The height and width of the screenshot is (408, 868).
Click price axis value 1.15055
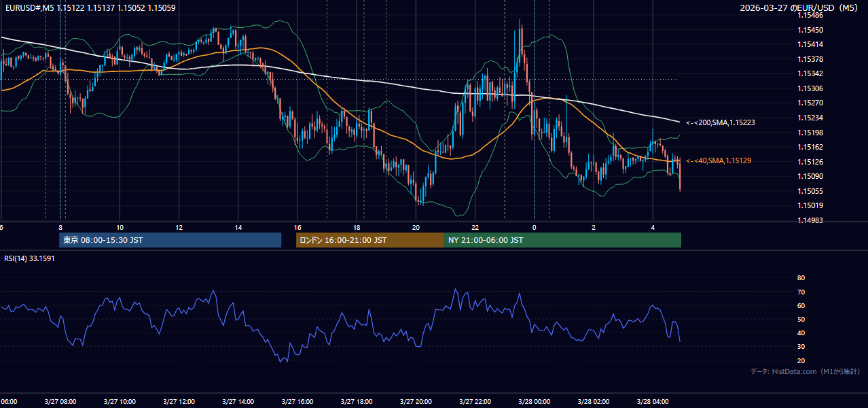[810, 191]
